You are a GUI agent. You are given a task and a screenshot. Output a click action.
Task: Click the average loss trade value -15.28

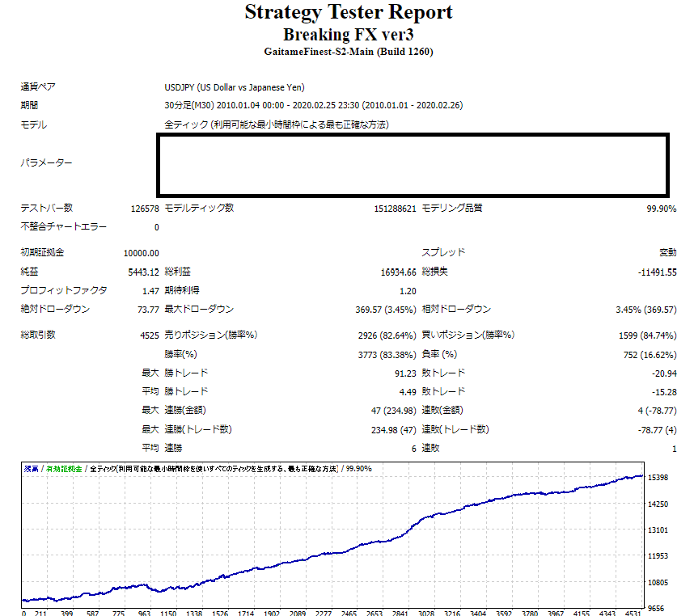pyautogui.click(x=664, y=392)
